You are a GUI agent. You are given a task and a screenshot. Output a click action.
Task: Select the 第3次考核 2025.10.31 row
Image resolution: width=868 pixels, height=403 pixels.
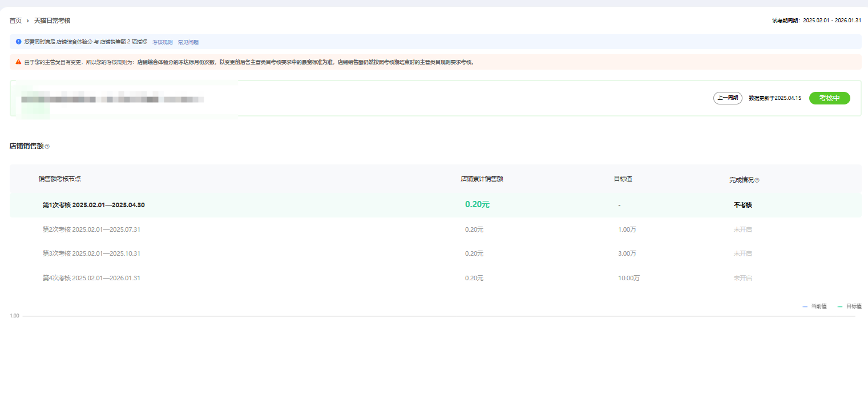(91, 253)
